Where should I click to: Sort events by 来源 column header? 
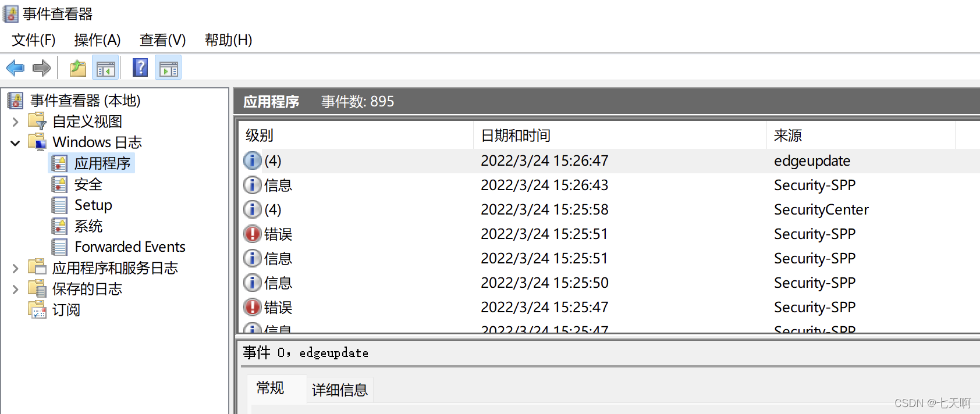pyautogui.click(x=787, y=135)
